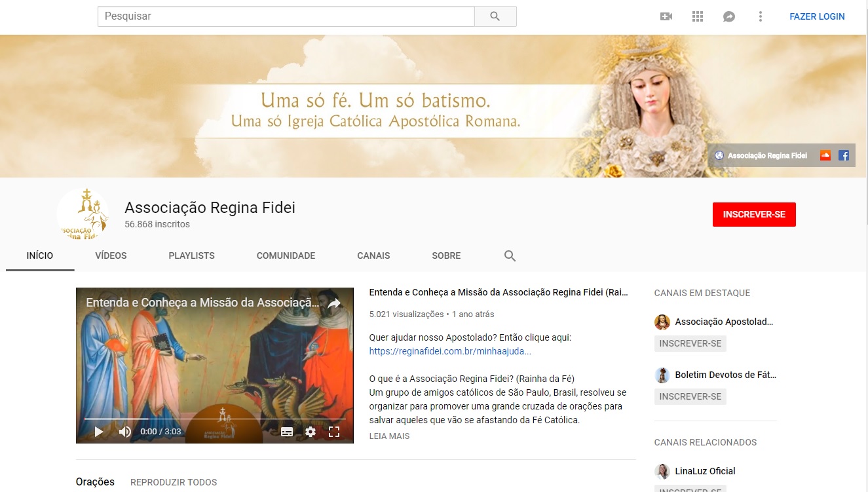Click the search magnifier button
Viewport: 868px width, 492px height.
click(x=495, y=16)
